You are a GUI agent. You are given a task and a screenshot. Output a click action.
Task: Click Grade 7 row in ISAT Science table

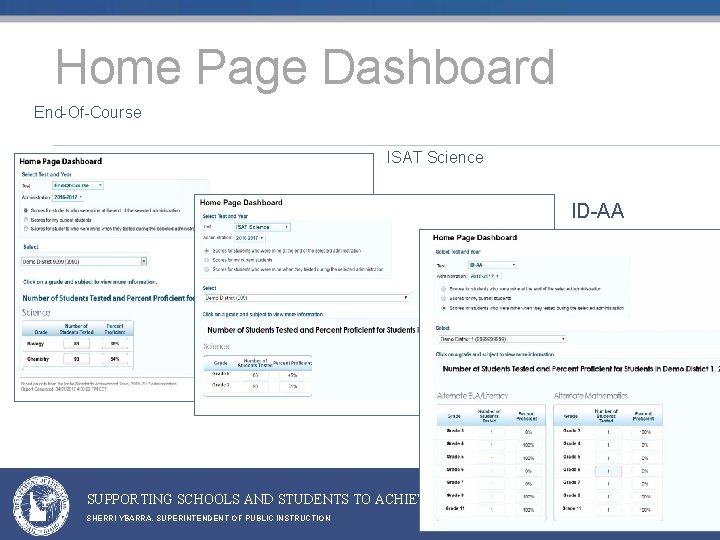coord(220,385)
